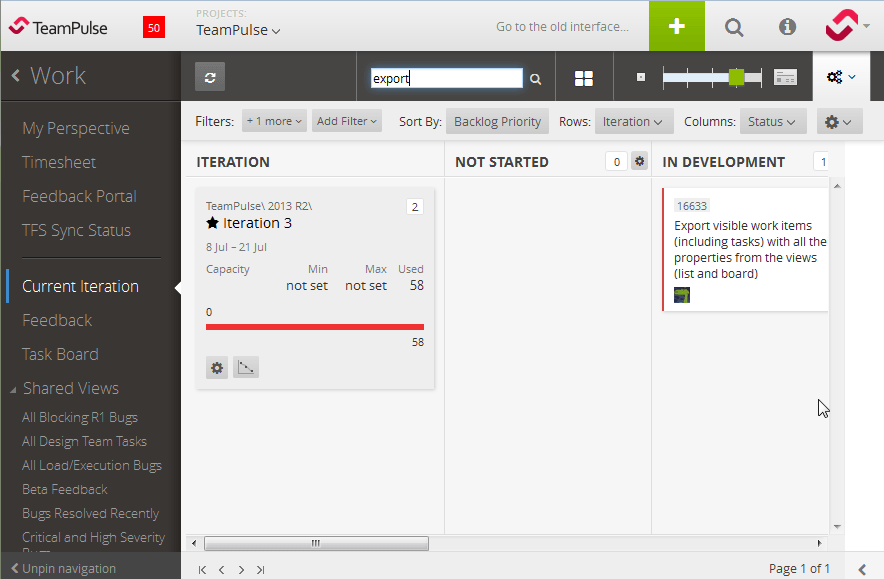Click the red capacity progress bar
Viewport: 884px width, 579px height.
pos(315,327)
